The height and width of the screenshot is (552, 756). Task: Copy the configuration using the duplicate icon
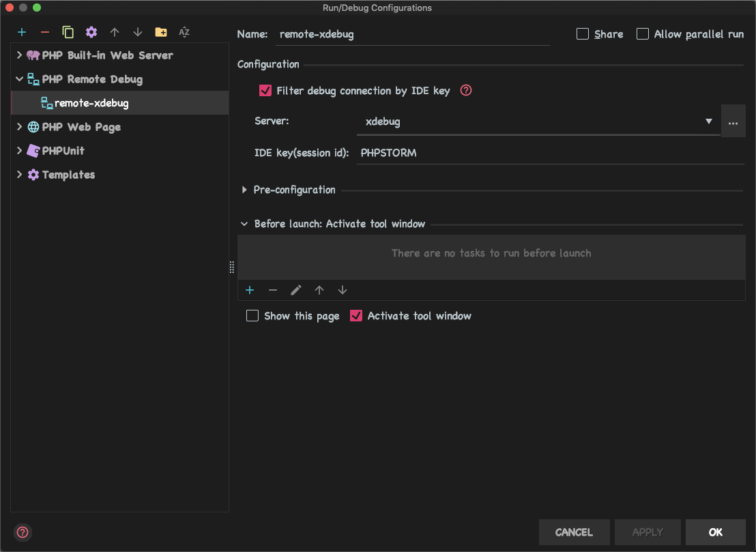pyautogui.click(x=68, y=32)
